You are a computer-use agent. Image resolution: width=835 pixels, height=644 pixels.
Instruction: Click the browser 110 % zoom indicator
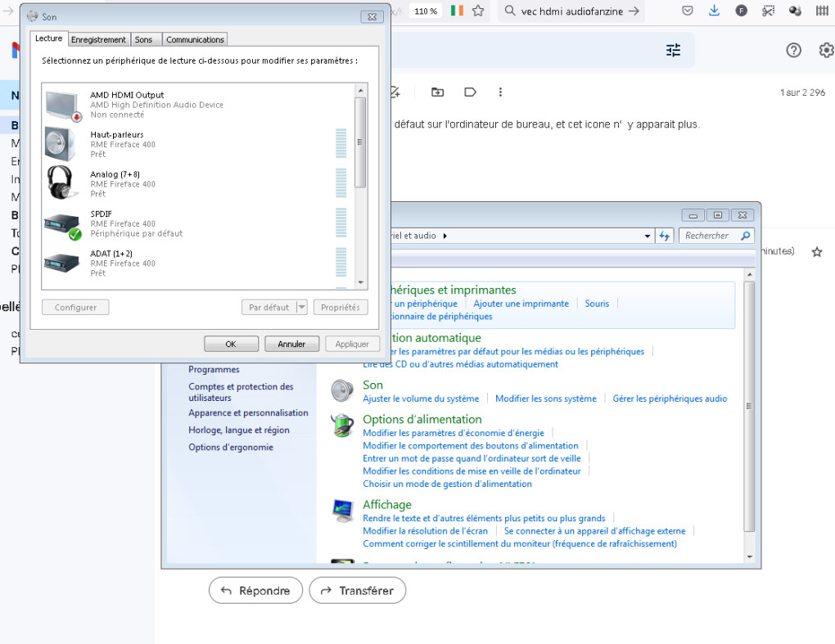coord(426,11)
